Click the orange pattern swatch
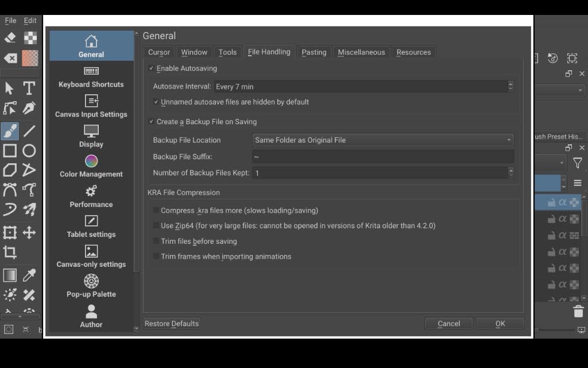 click(x=30, y=58)
